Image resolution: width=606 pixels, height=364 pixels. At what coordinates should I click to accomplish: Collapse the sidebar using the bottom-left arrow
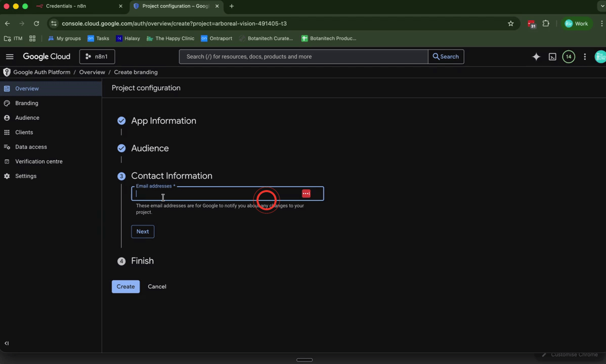point(7,343)
